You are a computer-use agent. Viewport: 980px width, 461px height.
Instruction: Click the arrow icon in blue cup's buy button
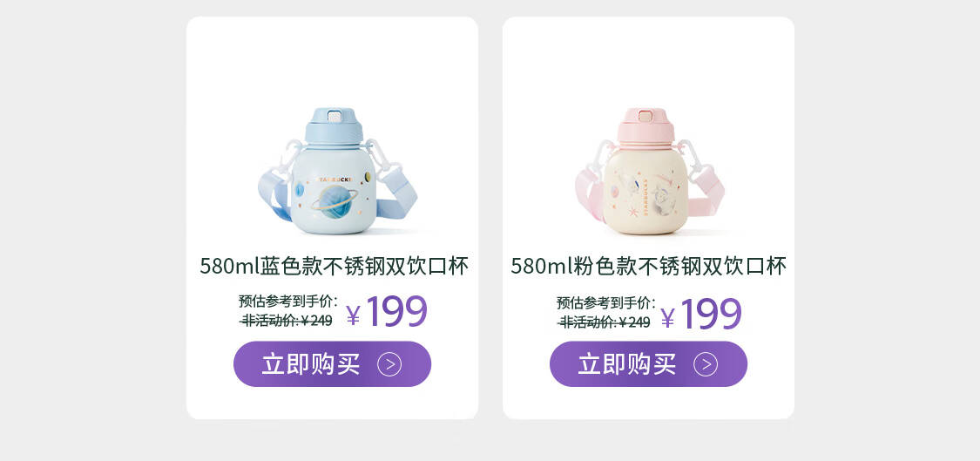pos(389,364)
